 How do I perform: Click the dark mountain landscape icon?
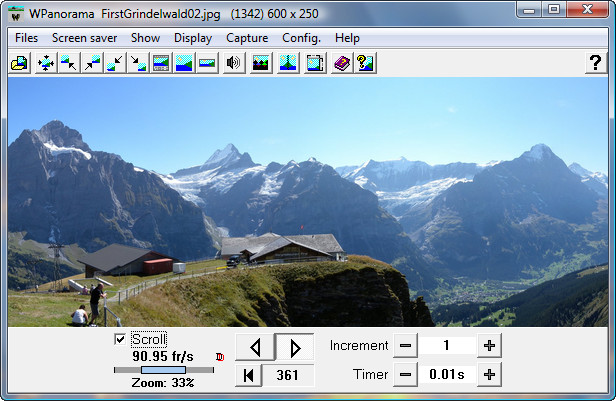pos(262,63)
